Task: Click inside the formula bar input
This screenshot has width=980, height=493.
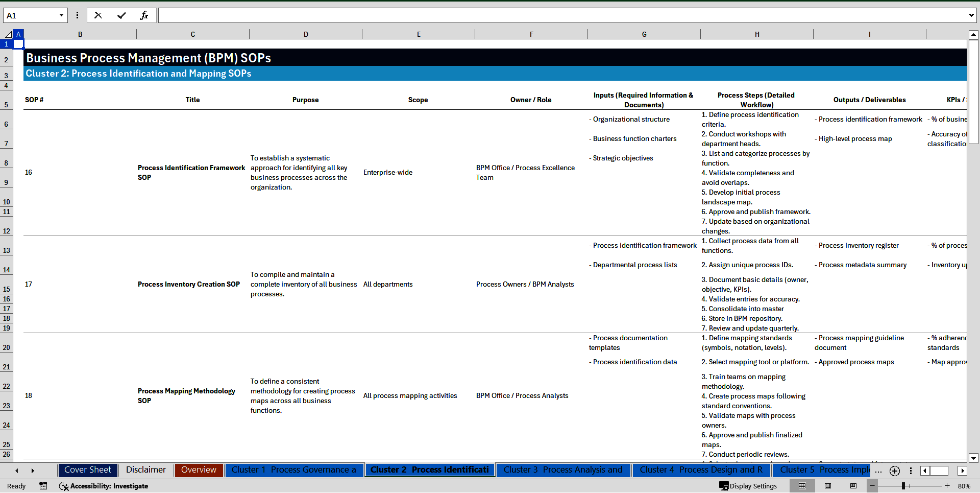Action: pos(561,15)
